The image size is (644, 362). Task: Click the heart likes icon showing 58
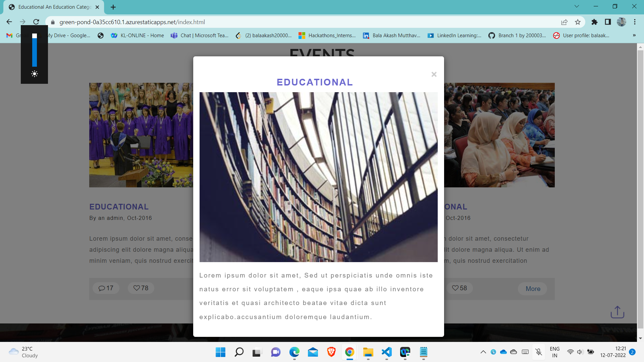[x=455, y=288]
